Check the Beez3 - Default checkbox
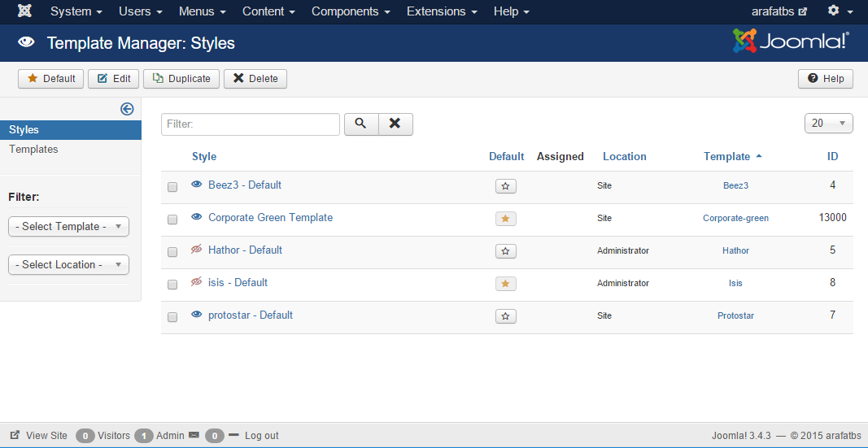Screen dimensions: 868x448 click(172, 187)
